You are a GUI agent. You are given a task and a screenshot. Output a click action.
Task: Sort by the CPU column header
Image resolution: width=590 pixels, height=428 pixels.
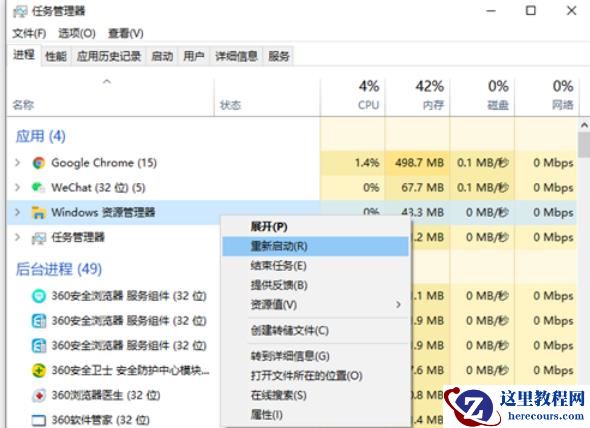coord(353,97)
